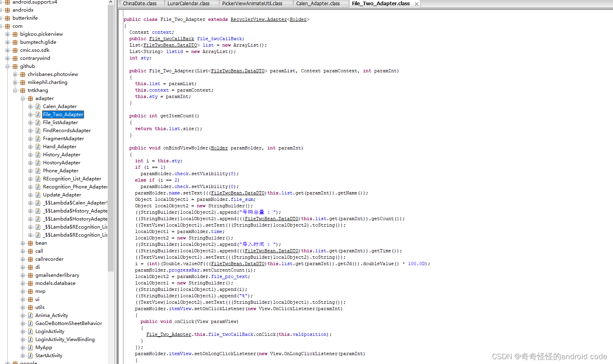Select LoginActivity_ViewBinding in the tree

65,339
